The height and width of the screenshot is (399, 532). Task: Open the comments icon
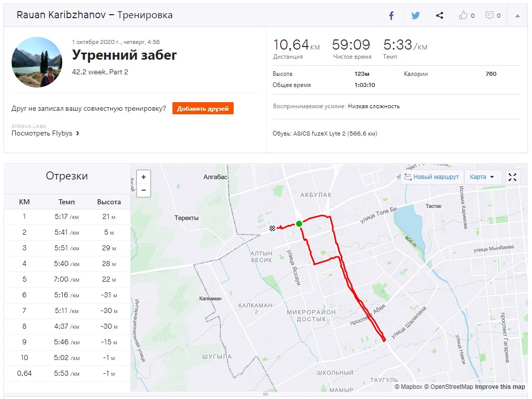[x=493, y=16]
